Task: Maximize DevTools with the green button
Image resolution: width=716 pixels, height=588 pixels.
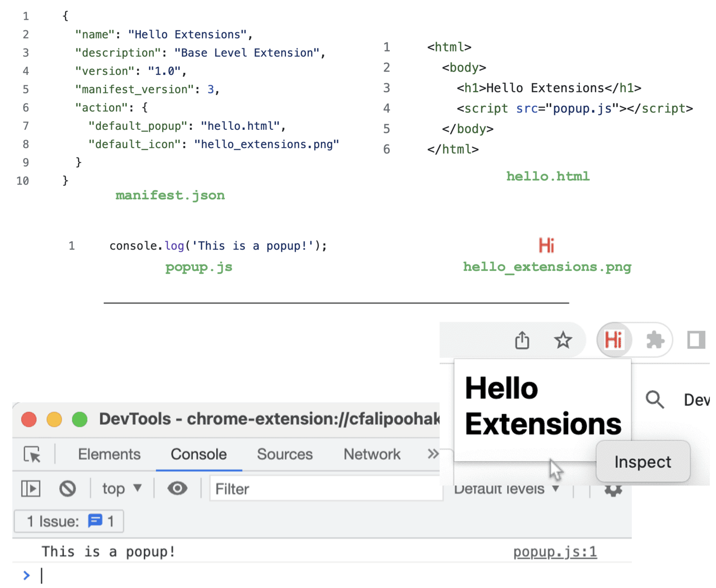Action: click(80, 419)
